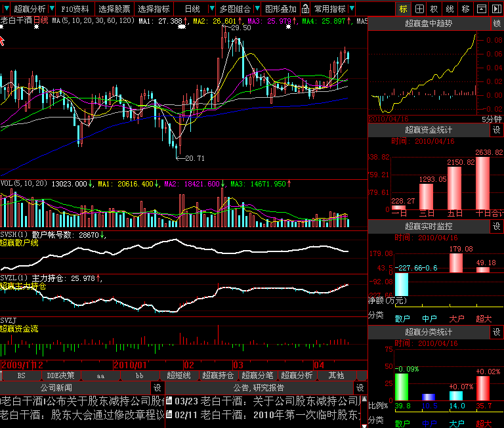Click the 选择股票 button
Viewport: 504px width, 428px height.
[114, 9]
